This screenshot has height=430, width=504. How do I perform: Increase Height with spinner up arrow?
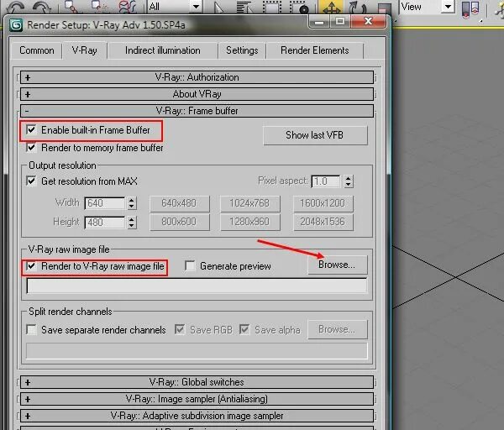[132, 219]
